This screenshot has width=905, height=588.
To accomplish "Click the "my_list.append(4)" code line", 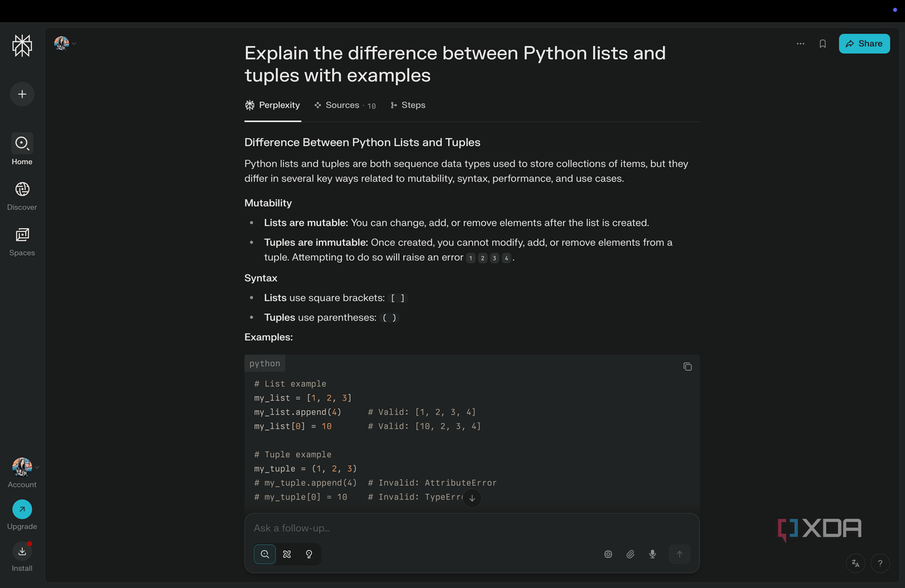I will click(298, 412).
